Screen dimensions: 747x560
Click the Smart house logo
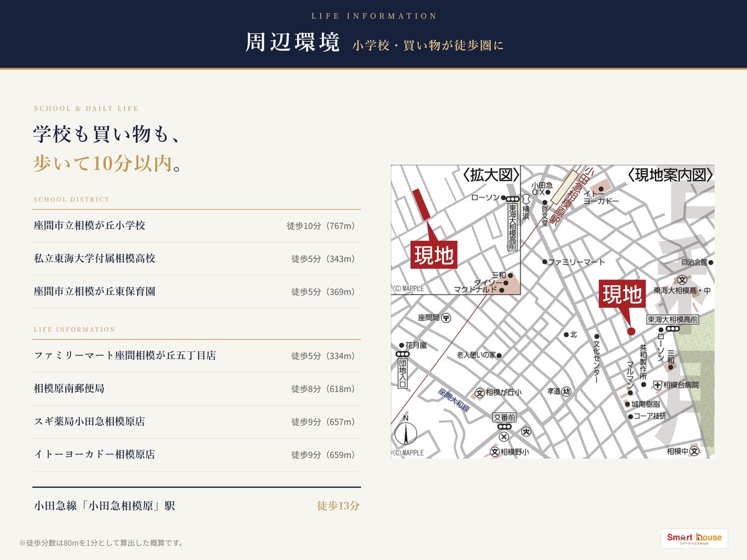(694, 538)
